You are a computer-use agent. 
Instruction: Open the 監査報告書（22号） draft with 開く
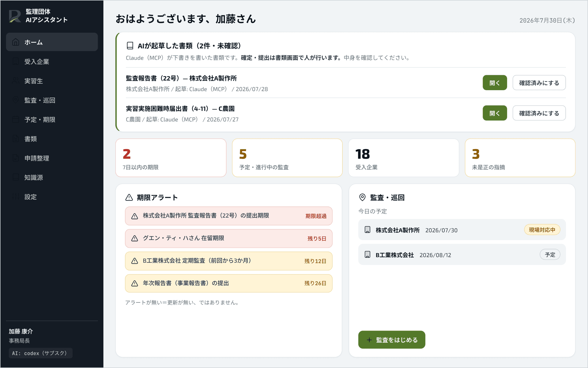click(495, 83)
